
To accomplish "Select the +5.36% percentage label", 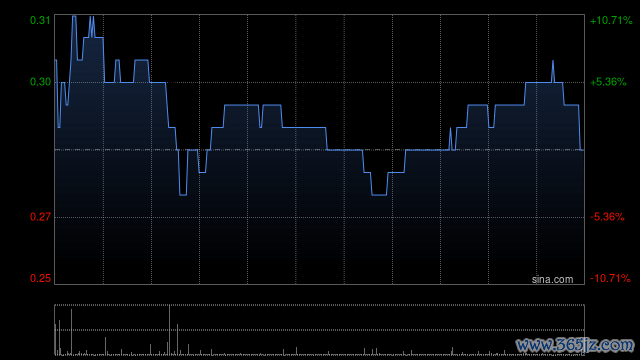I will (x=608, y=82).
